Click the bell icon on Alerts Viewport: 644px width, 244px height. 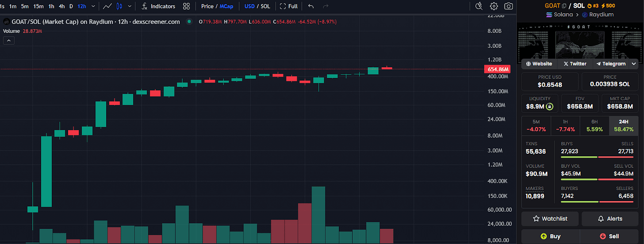(x=601, y=219)
